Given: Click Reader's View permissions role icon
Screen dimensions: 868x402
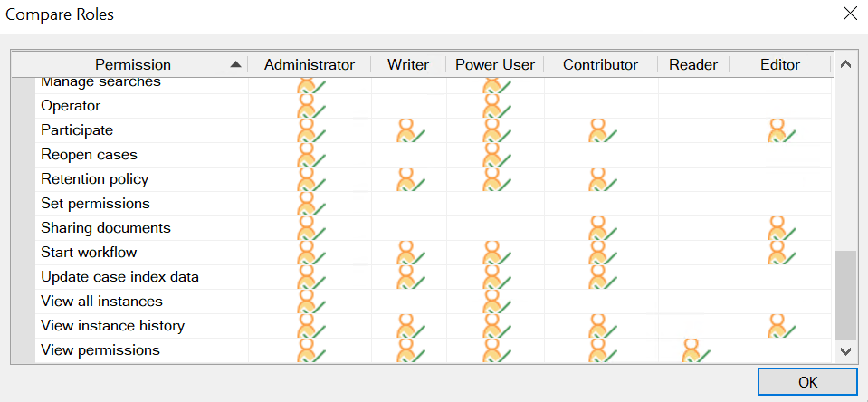Looking at the screenshot, I should pyautogui.click(x=695, y=350).
